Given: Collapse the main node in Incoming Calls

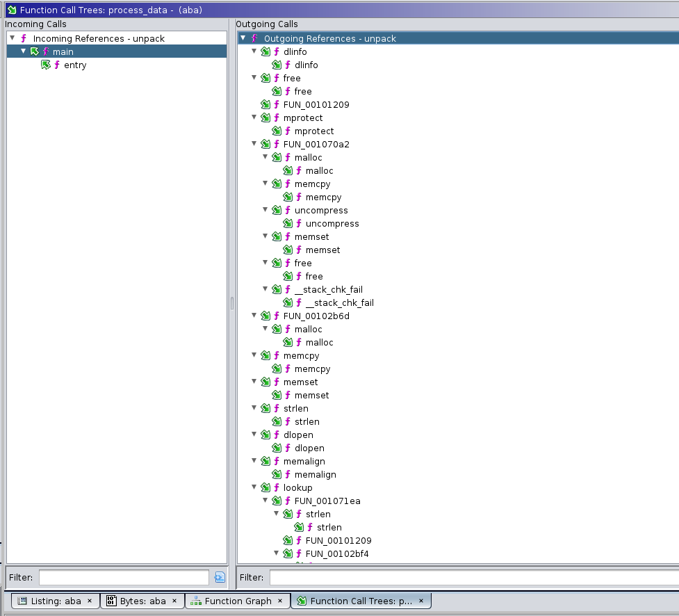Looking at the screenshot, I should point(24,51).
